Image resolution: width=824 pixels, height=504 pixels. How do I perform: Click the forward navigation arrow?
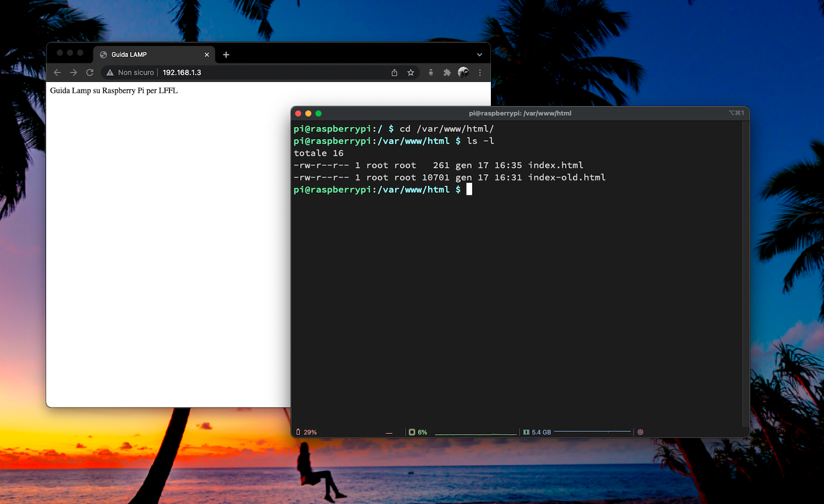tap(73, 72)
